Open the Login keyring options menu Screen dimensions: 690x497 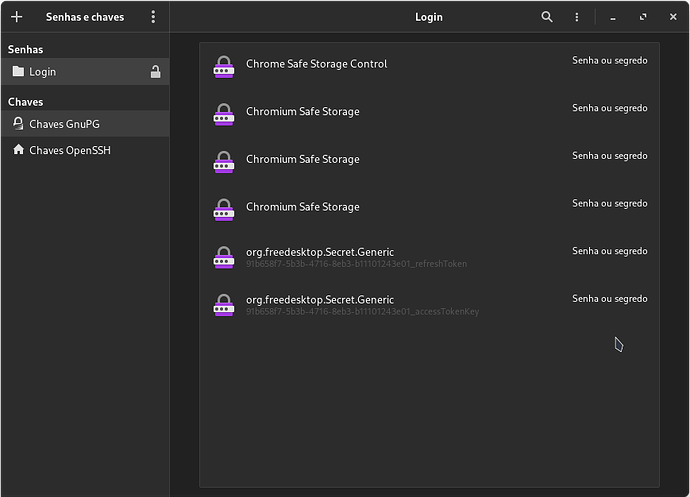click(x=577, y=17)
